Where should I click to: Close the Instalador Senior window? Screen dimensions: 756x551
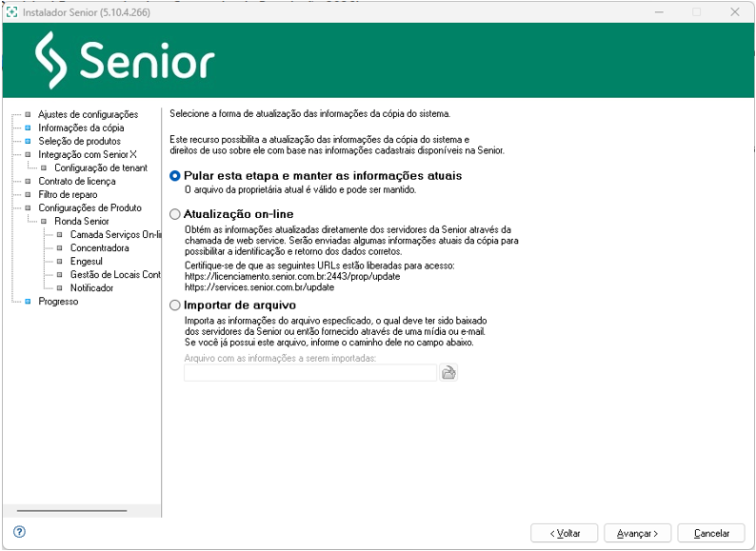735,12
